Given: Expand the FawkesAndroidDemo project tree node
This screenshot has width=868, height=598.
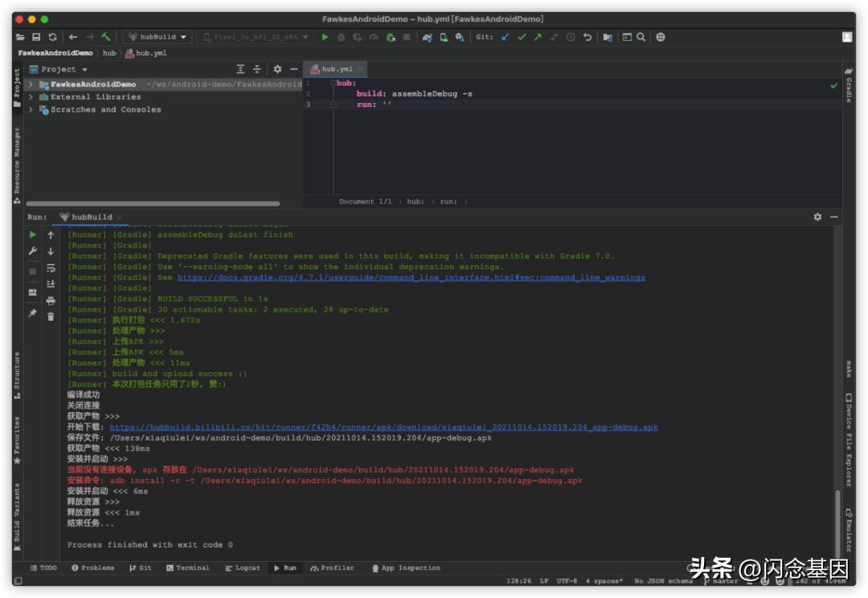Looking at the screenshot, I should (31, 84).
